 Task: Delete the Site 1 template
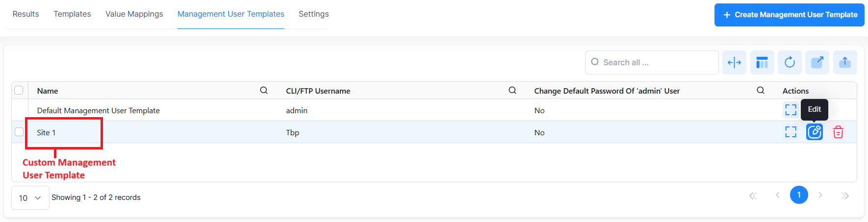click(838, 132)
